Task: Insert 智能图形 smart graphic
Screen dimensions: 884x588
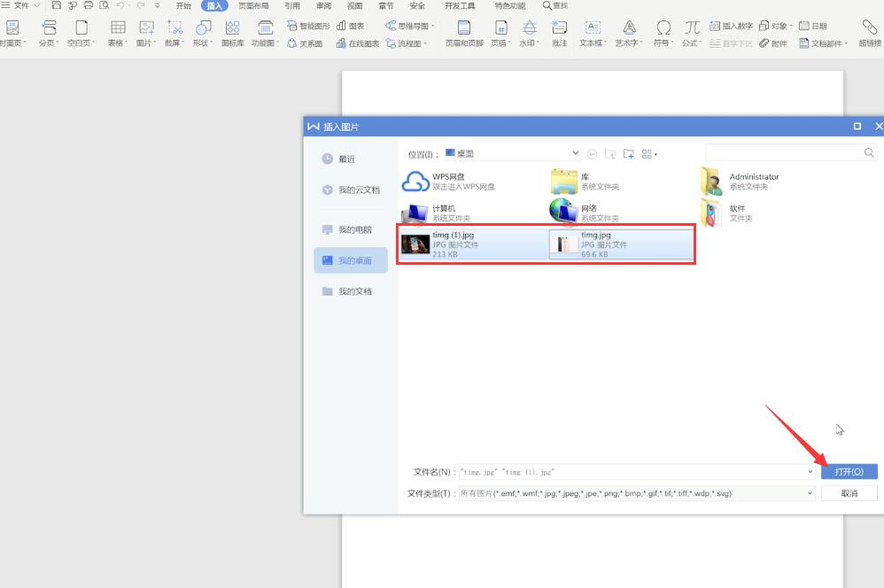Action: pyautogui.click(x=308, y=26)
